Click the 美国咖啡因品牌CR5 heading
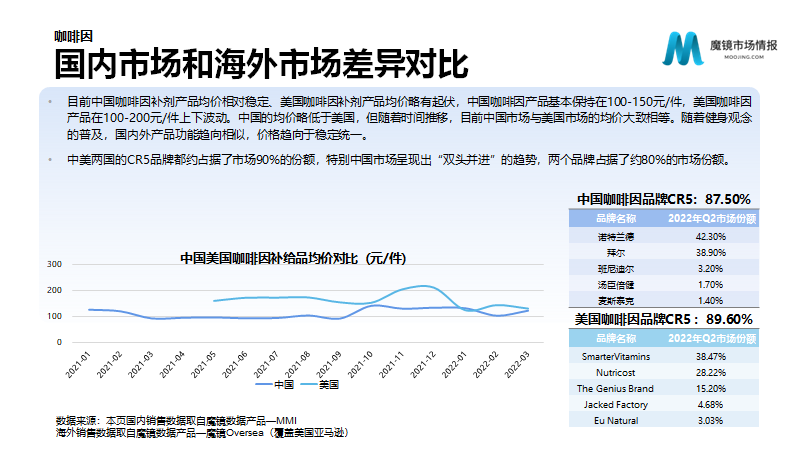The image size is (800, 450). click(664, 319)
